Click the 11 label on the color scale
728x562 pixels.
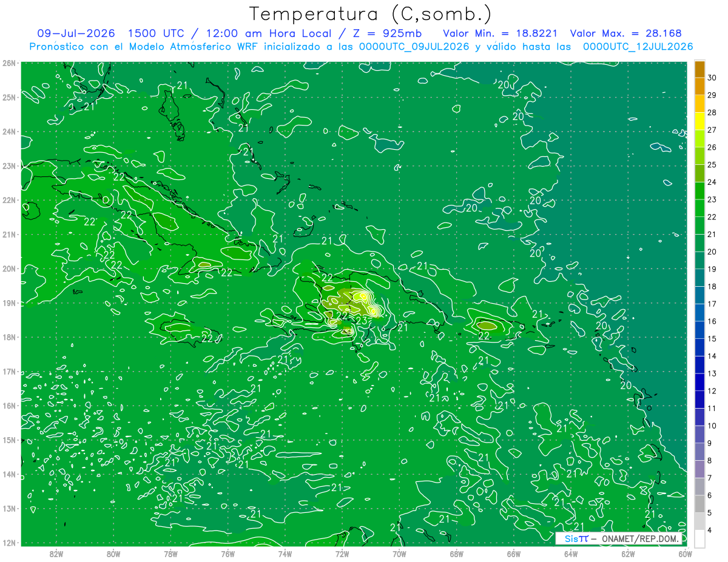click(x=712, y=409)
